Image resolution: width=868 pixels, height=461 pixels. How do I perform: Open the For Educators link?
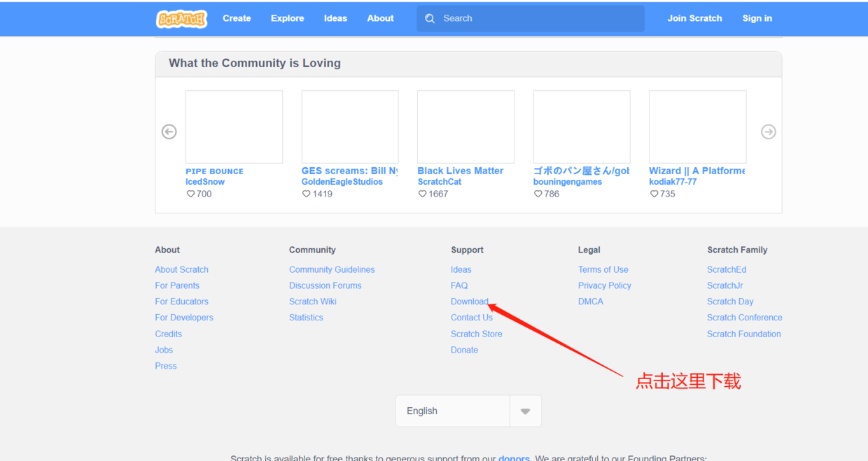181,302
